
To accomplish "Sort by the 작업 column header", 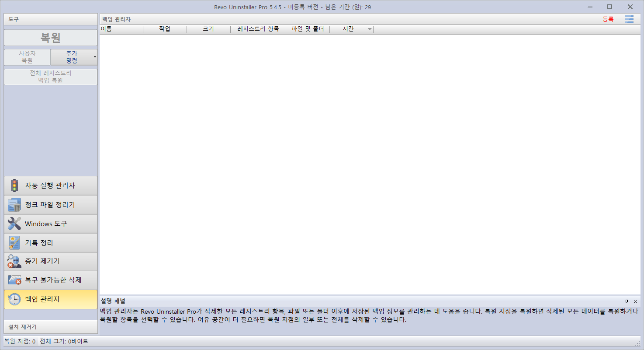I will pos(165,29).
